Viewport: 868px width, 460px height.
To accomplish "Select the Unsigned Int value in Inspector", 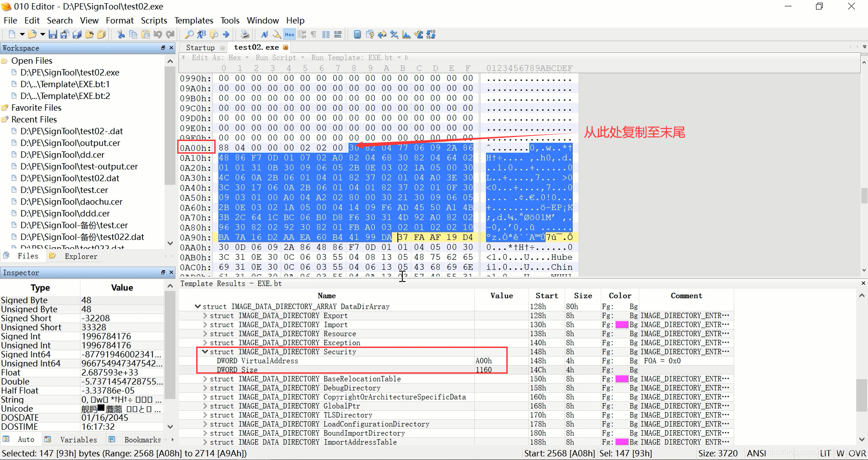I will point(122,345).
